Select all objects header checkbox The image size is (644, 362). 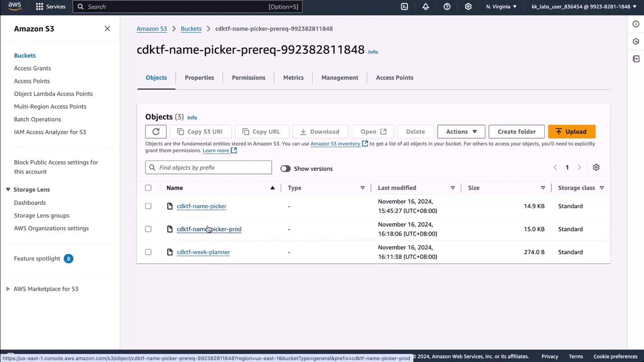click(148, 188)
